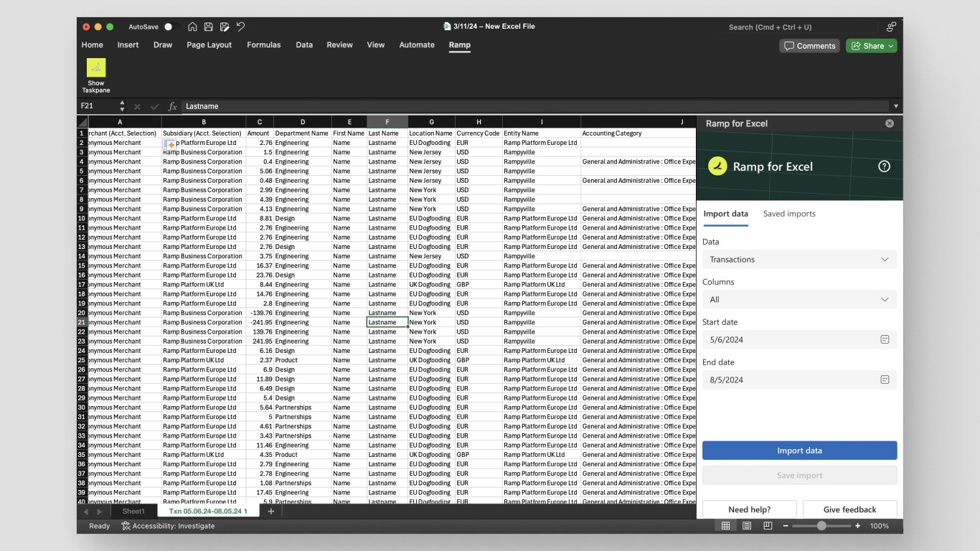Expand the formula bar chevron
Image resolution: width=980 pixels, height=551 pixels.
(x=895, y=106)
